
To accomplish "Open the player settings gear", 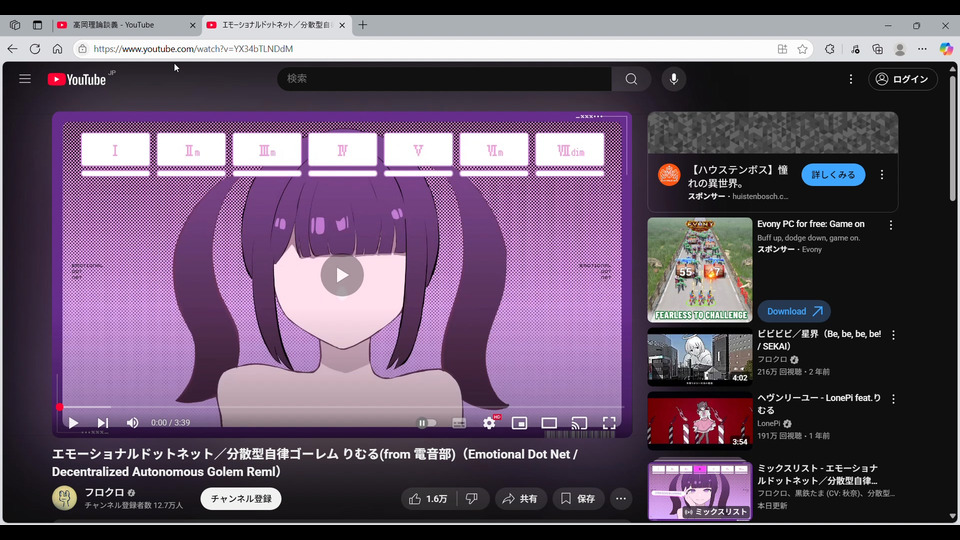I will click(x=489, y=423).
